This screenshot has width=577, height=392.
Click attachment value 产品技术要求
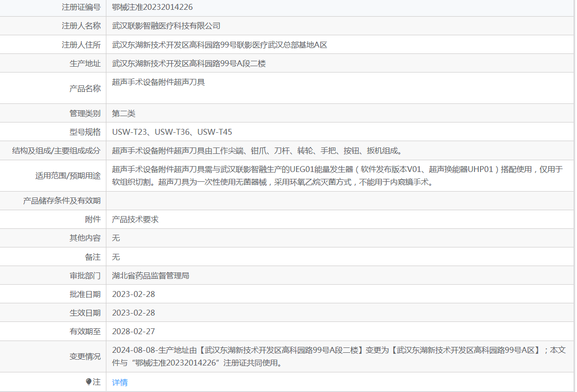[135, 220]
